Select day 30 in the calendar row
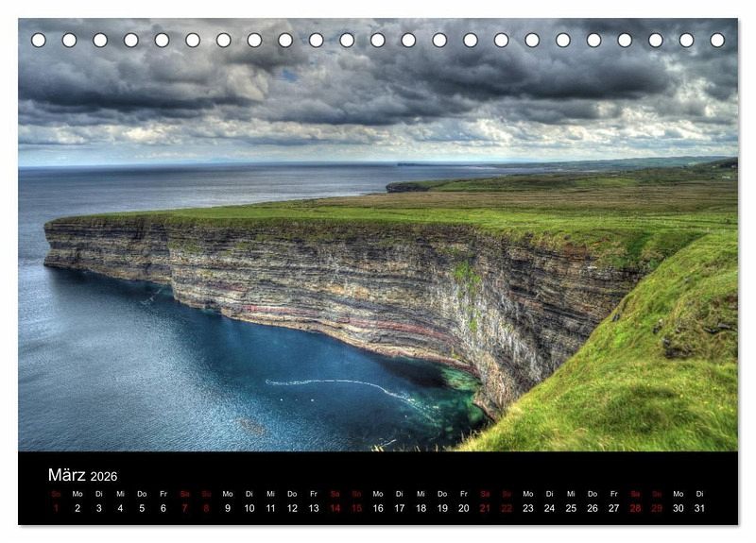The width and height of the screenshot is (756, 543). point(679,508)
